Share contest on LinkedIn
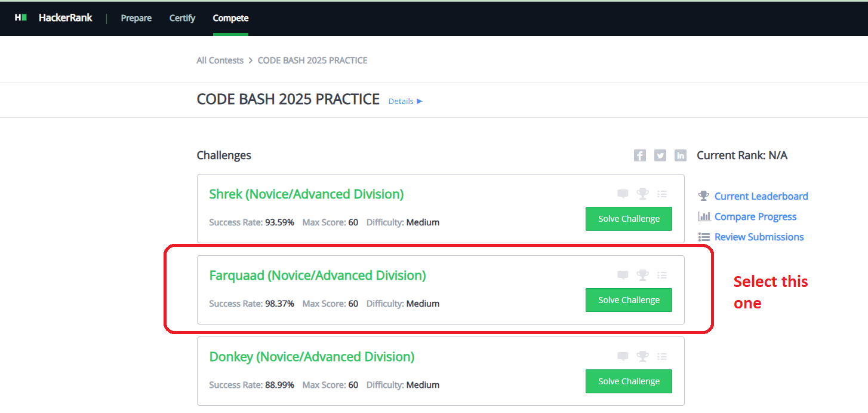Screen dimensions: 868x413 coord(680,155)
